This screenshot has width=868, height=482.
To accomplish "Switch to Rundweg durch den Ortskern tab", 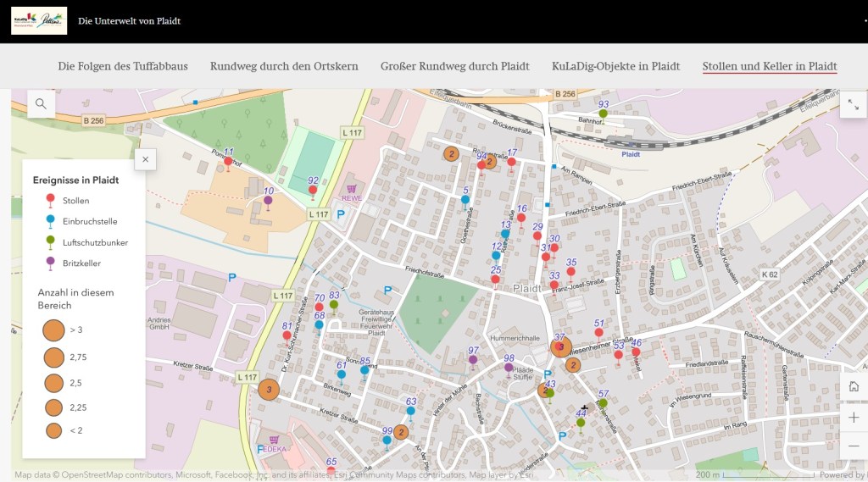I will point(284,66).
